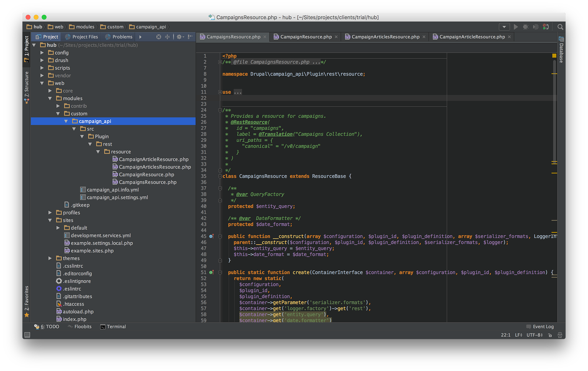Hide the project panel with arrow icon
The height and width of the screenshot is (371, 588).
(x=190, y=37)
